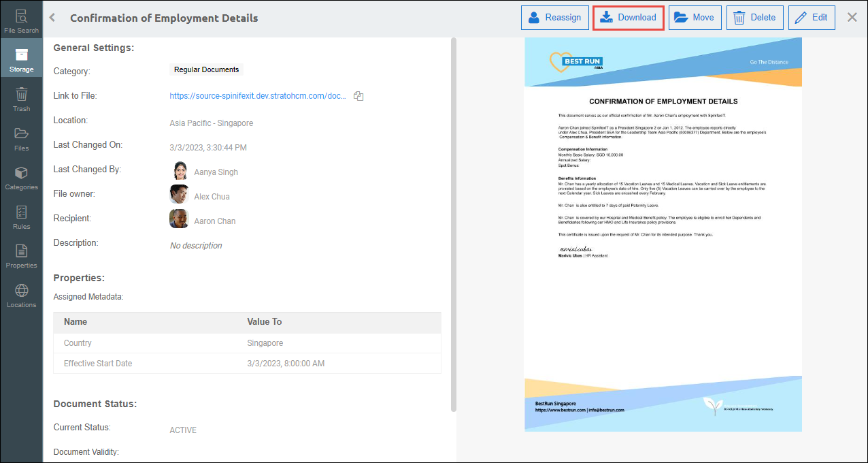868x463 pixels.
Task: Click the document preview thumbnail
Action: coord(663,234)
